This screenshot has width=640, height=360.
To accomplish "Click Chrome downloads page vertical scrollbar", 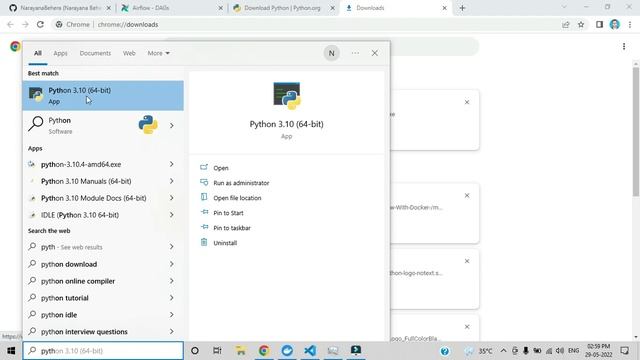I will [x=636, y=132].
